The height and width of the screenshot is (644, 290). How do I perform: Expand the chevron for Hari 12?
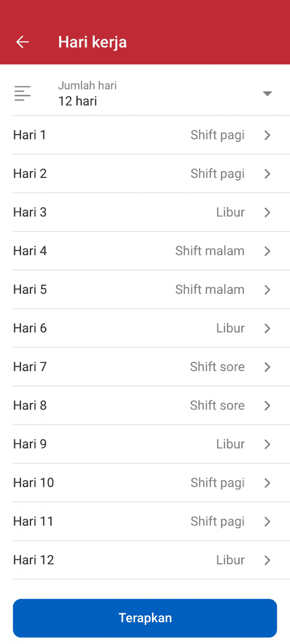[x=267, y=560]
